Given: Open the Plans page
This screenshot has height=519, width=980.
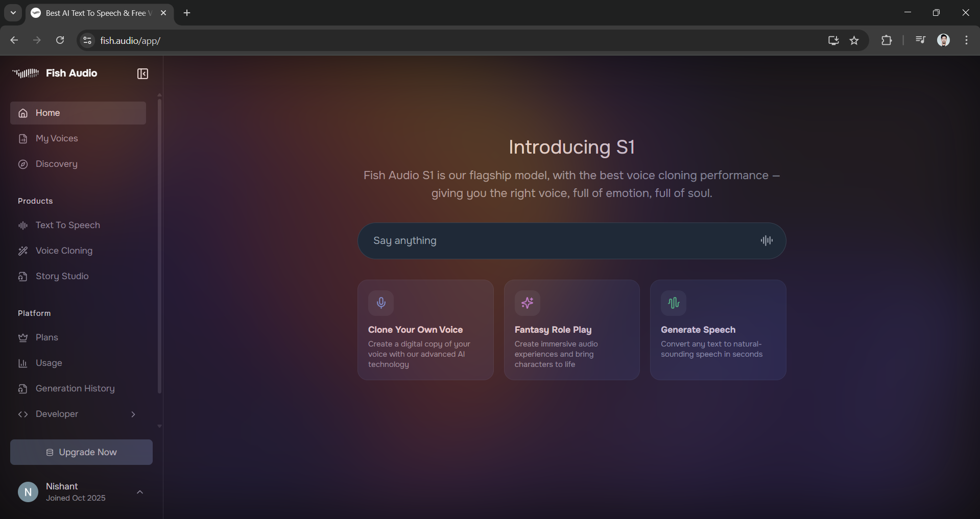Looking at the screenshot, I should coord(46,337).
